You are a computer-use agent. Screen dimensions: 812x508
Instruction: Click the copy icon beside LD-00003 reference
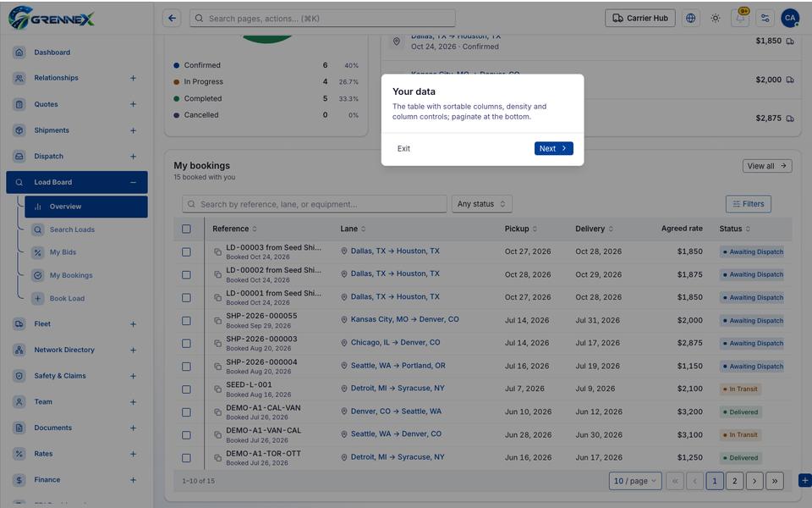218,252
